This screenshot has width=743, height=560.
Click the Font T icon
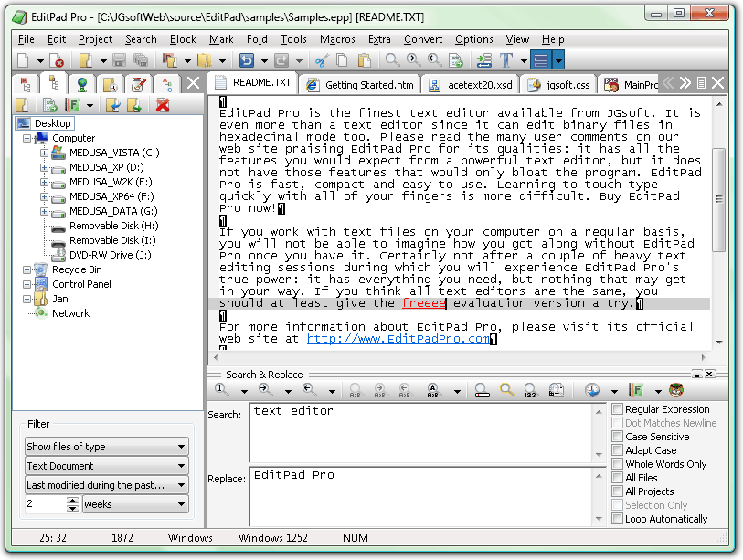[x=506, y=60]
